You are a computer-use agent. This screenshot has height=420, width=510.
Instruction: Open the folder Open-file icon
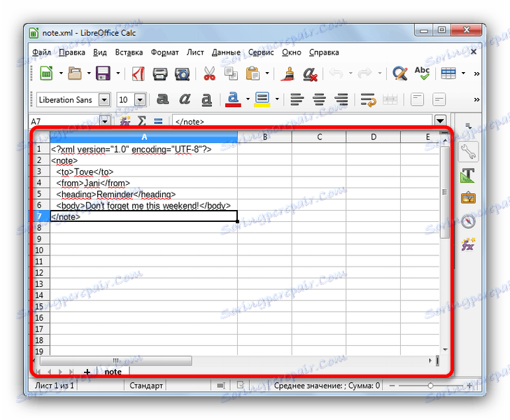pos(75,73)
